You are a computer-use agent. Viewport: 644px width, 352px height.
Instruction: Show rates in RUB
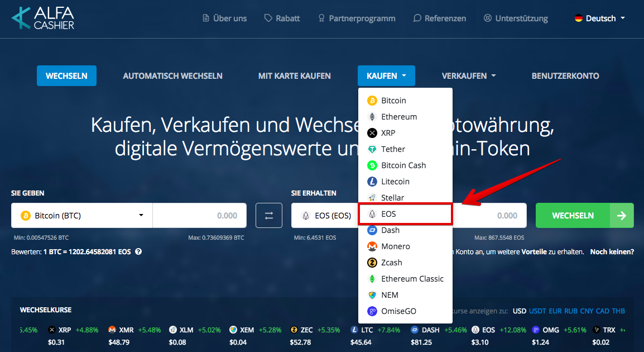coord(570,311)
